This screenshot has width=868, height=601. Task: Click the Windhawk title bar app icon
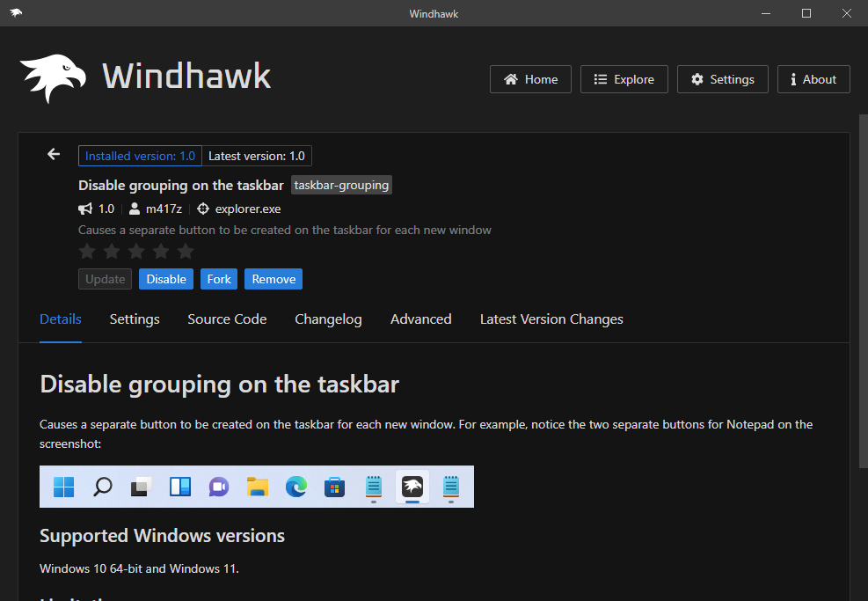click(16, 12)
